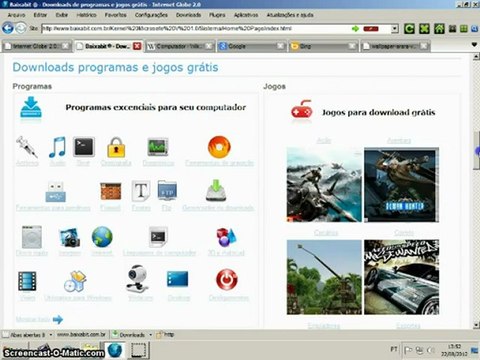Open the Aplicativos menu
480x360 pixels.
[x=246, y=15]
